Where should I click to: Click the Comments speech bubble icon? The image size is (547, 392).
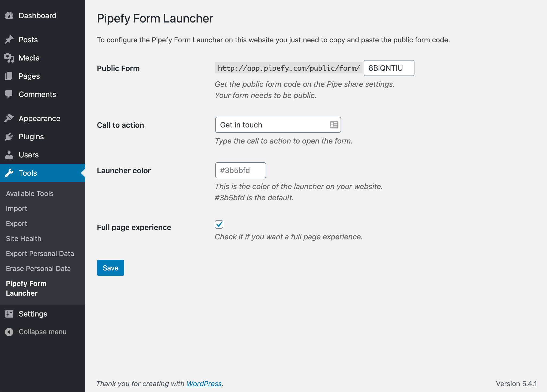tap(9, 94)
